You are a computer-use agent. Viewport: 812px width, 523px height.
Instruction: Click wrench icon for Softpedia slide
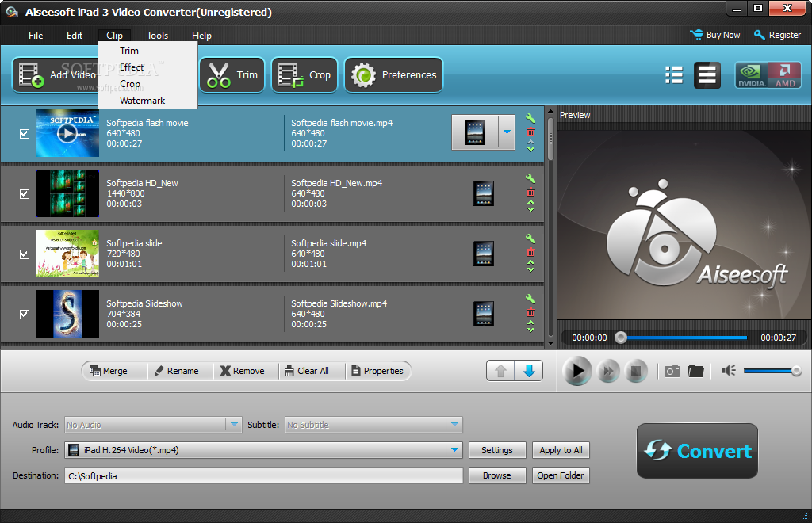tap(530, 239)
